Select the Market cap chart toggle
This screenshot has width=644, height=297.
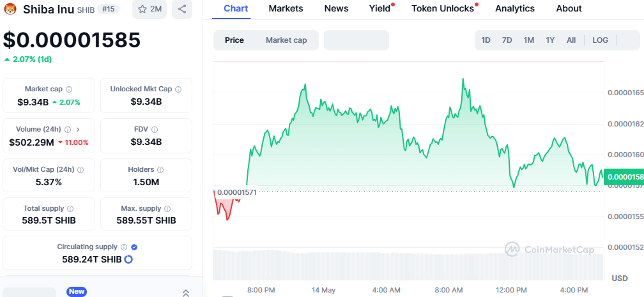pyautogui.click(x=286, y=40)
